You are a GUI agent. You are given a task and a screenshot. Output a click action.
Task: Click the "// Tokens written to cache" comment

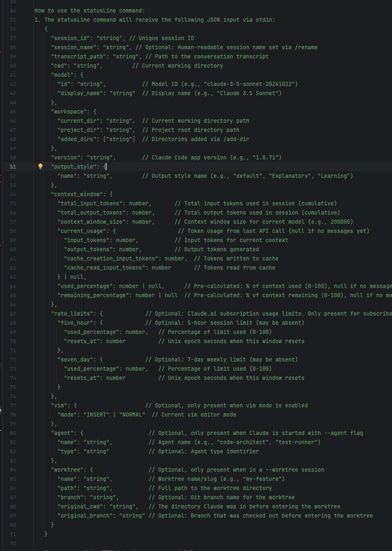[236, 258]
